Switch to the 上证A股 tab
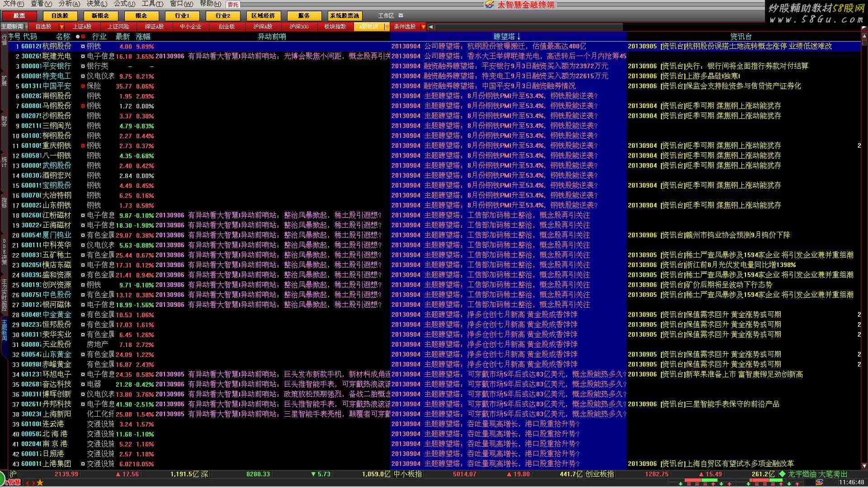Screen dimensions: 868x488 coord(82,27)
